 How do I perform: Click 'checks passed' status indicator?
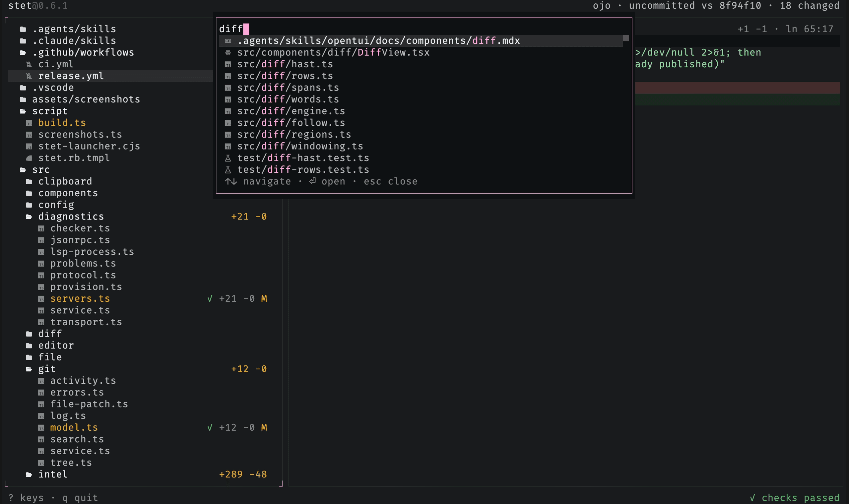[x=795, y=498]
